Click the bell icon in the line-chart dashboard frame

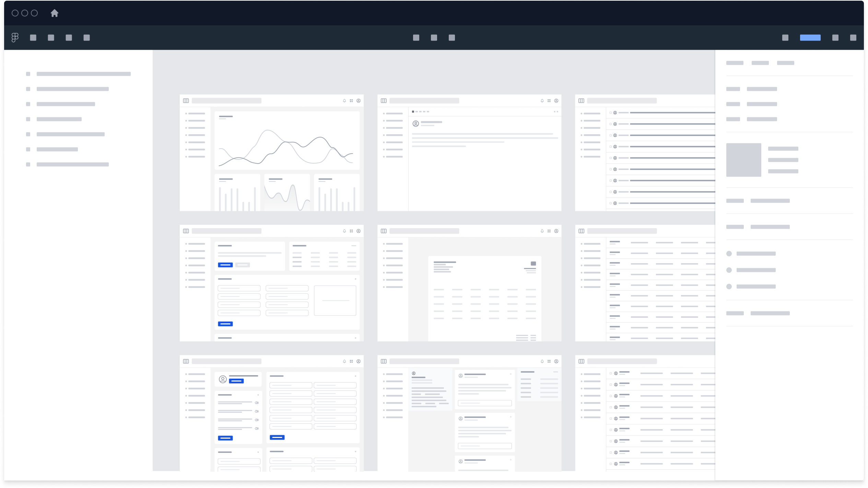coord(344,101)
